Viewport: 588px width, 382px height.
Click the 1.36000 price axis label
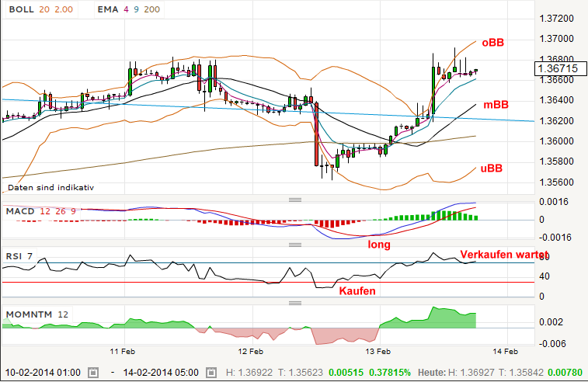coord(556,141)
